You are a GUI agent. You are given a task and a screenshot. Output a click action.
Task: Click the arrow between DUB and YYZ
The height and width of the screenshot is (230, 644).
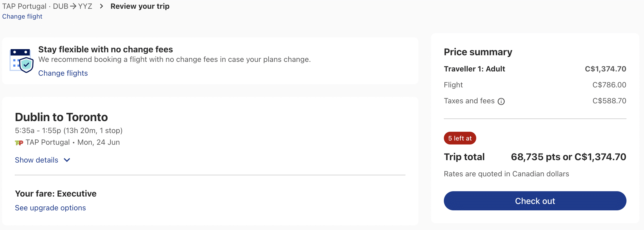coord(73,6)
